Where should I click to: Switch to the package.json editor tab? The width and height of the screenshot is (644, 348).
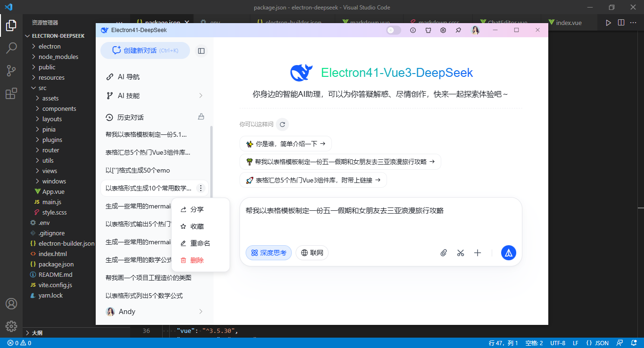point(162,22)
